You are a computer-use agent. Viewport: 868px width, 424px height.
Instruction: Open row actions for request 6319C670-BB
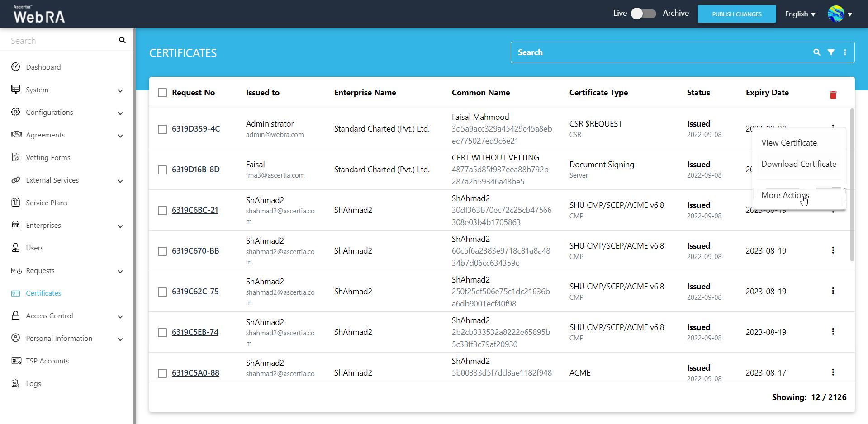[x=833, y=250]
